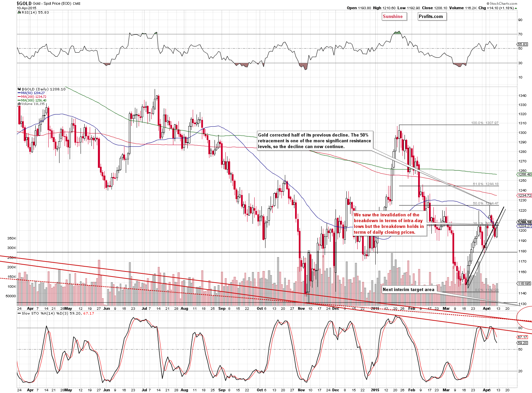Click the 350K label on the volume axis
Viewport: 532px width, 393px height.
click(x=12, y=238)
